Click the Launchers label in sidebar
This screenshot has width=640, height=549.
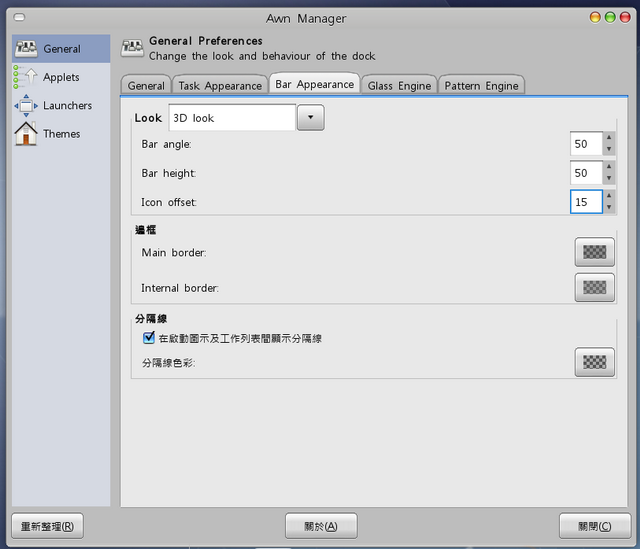pos(67,105)
